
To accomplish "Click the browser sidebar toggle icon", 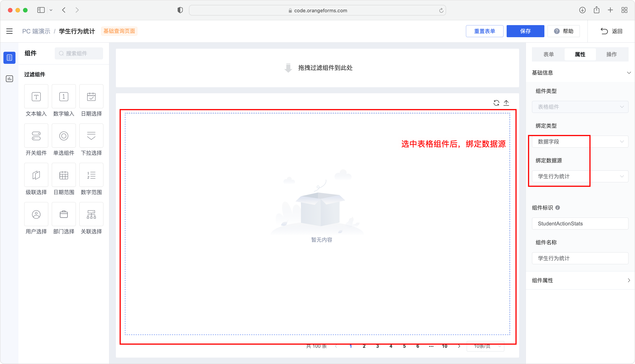I will click(41, 10).
